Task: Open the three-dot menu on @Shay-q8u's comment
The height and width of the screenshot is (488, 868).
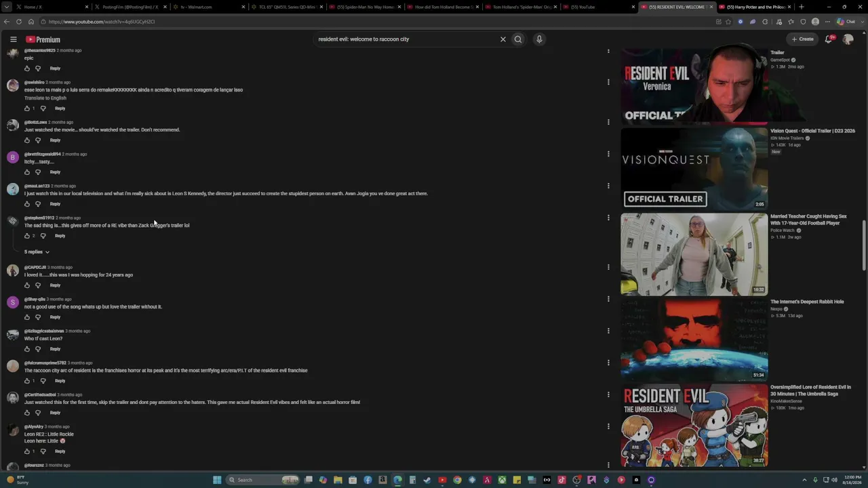Action: click(x=608, y=299)
